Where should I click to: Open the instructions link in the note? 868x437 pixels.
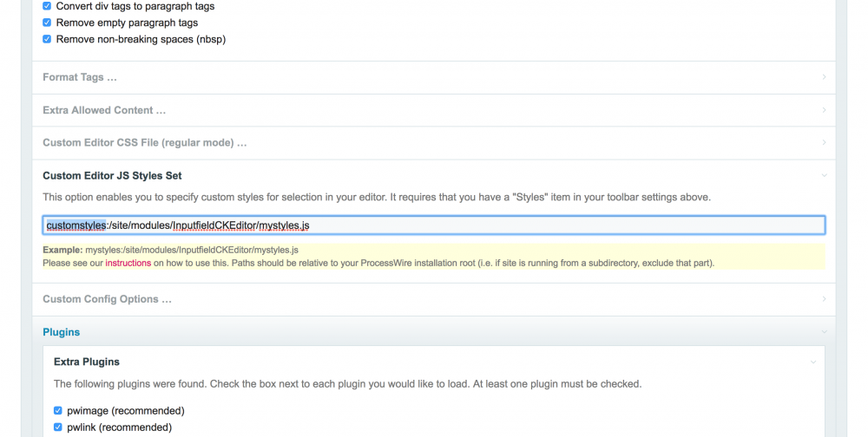(x=128, y=263)
